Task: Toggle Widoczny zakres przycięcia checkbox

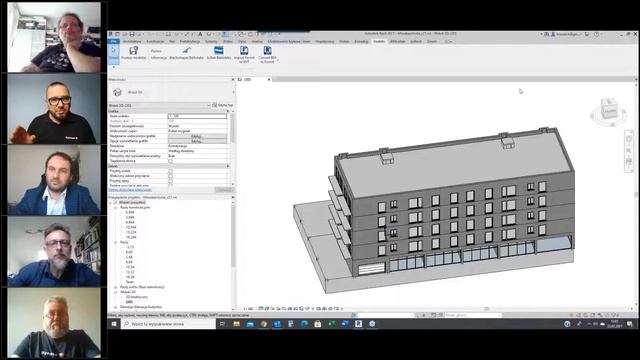Action: click(x=171, y=176)
